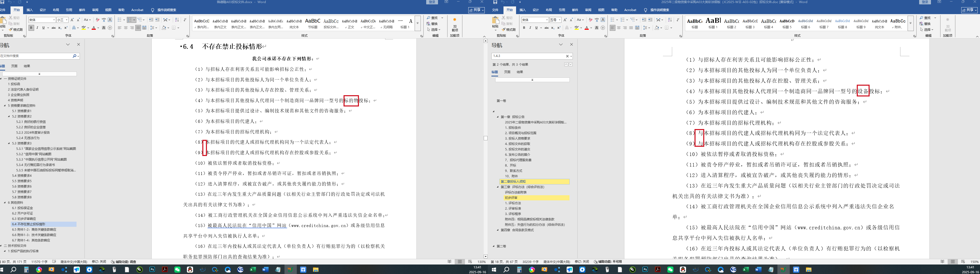Viewport: 980px width, 274px height.
Task: Apply yellow highlight in the right Word window
Action: click(x=577, y=28)
